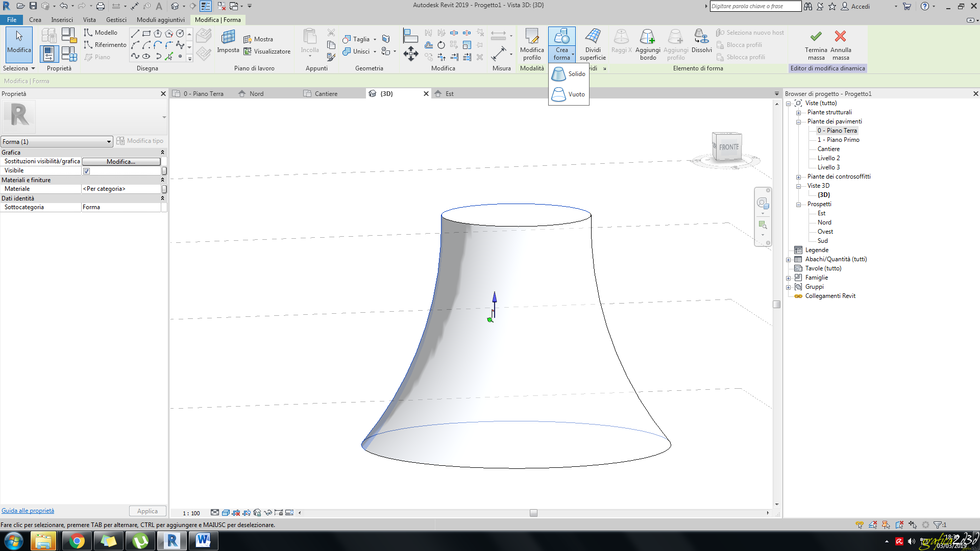Open the Taglia dropdown arrow

coord(374,39)
